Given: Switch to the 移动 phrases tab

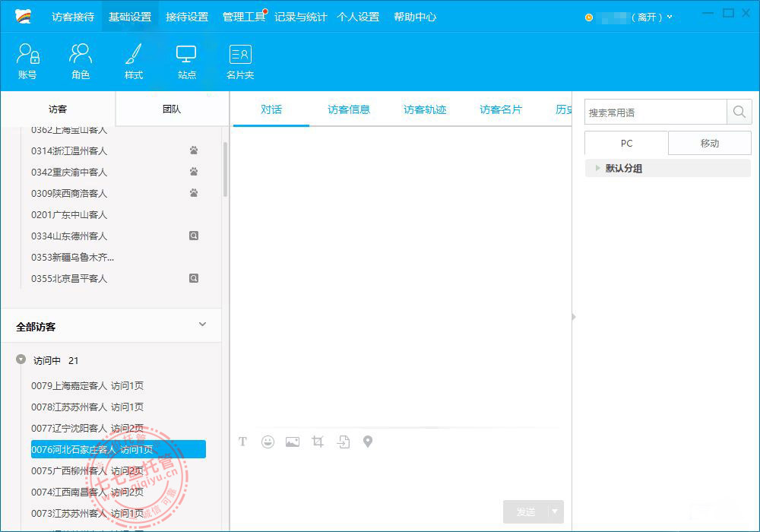Looking at the screenshot, I should (710, 143).
